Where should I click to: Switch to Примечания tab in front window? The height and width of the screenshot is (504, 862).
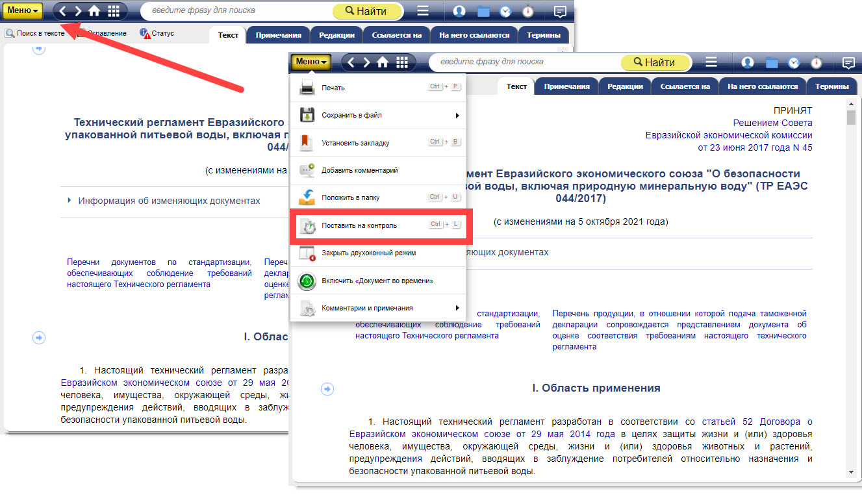pos(567,86)
